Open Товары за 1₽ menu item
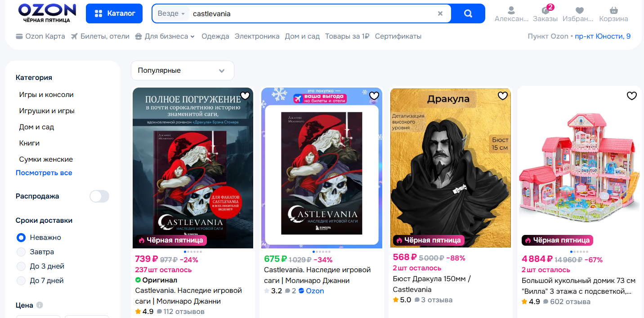Image resolution: width=644 pixels, height=318 pixels. [347, 36]
